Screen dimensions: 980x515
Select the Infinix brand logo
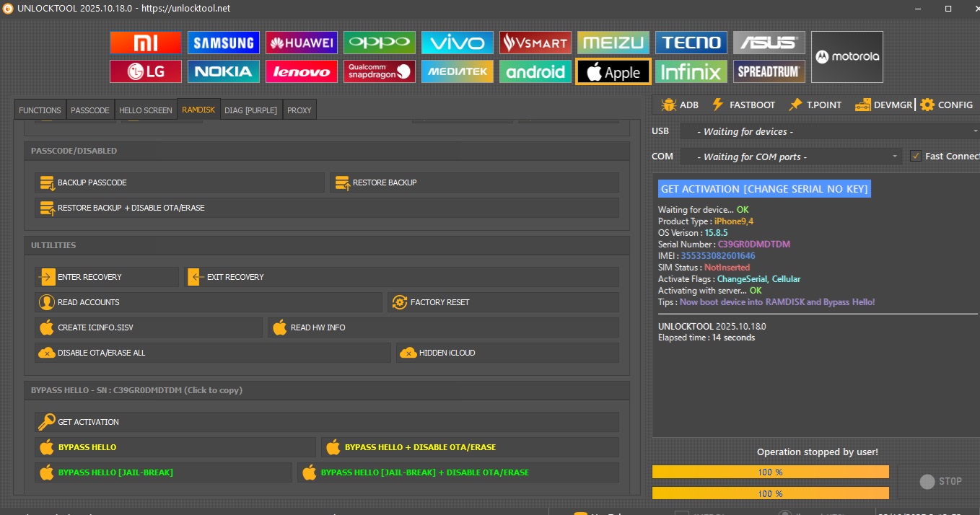[691, 71]
